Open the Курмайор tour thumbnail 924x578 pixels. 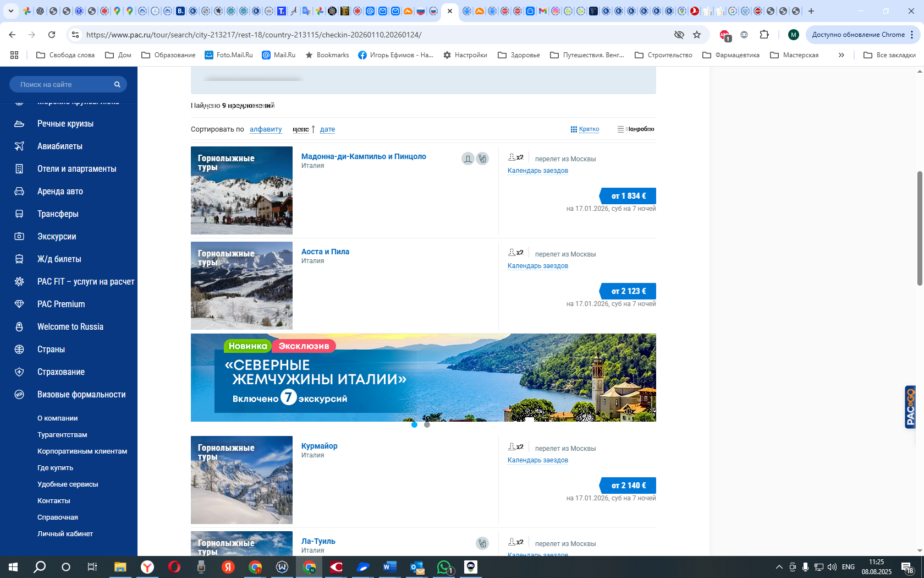click(241, 480)
